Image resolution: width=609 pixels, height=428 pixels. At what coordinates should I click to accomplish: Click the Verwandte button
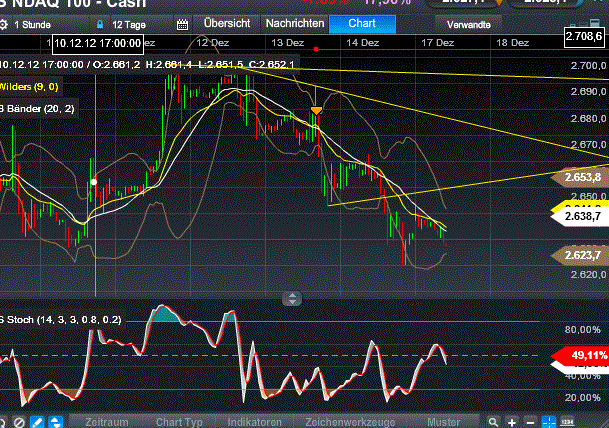[x=468, y=22]
